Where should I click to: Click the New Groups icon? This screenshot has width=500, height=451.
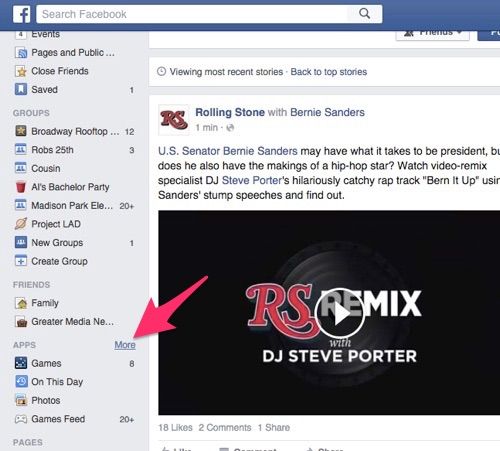point(21,242)
